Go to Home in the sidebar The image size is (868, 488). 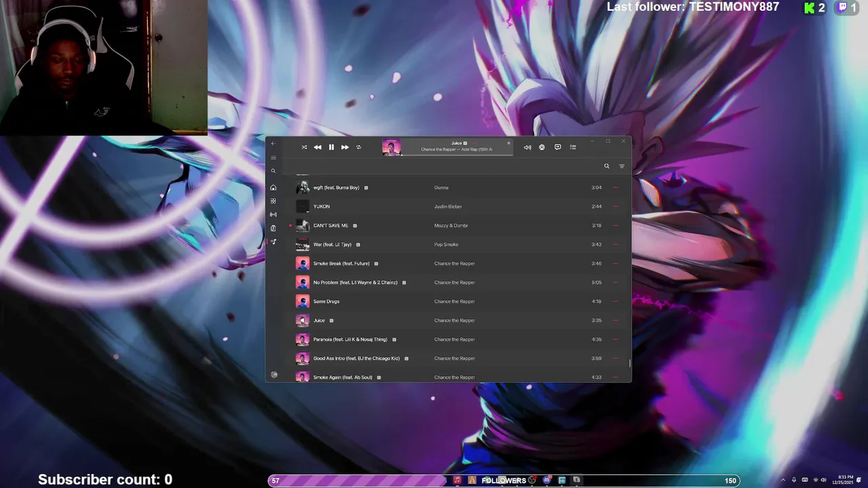(273, 188)
